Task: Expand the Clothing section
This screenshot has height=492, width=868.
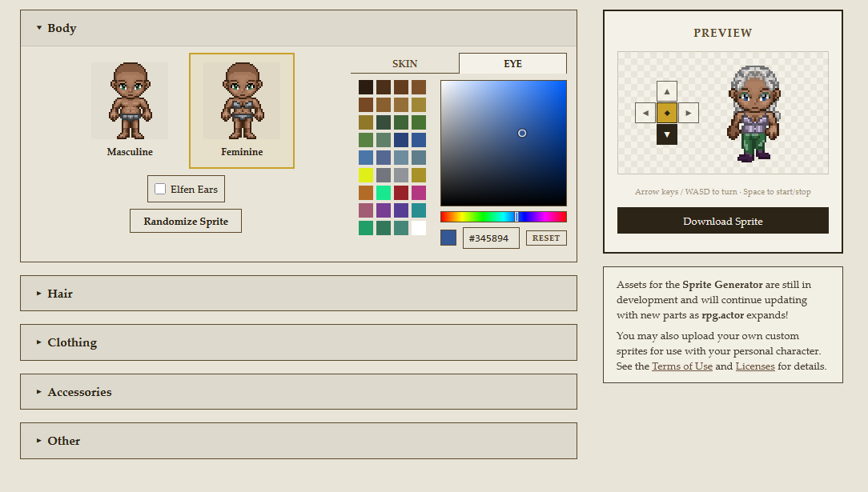Action: tap(72, 342)
